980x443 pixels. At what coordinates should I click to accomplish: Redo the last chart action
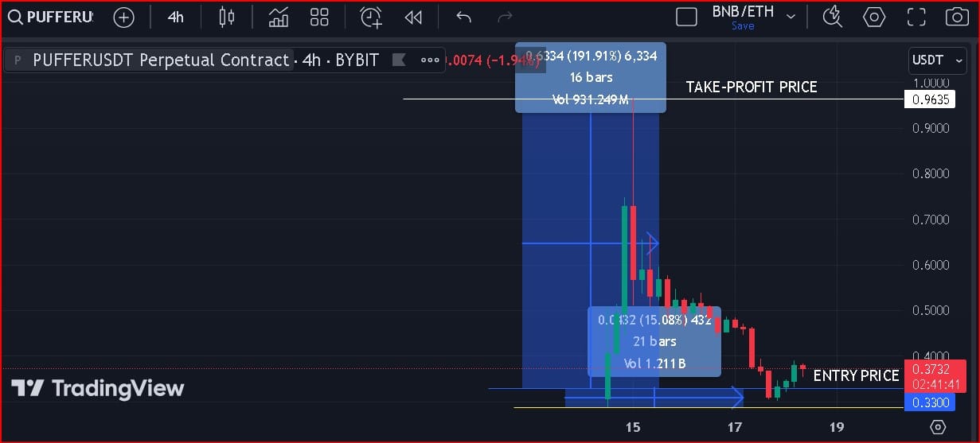(505, 17)
